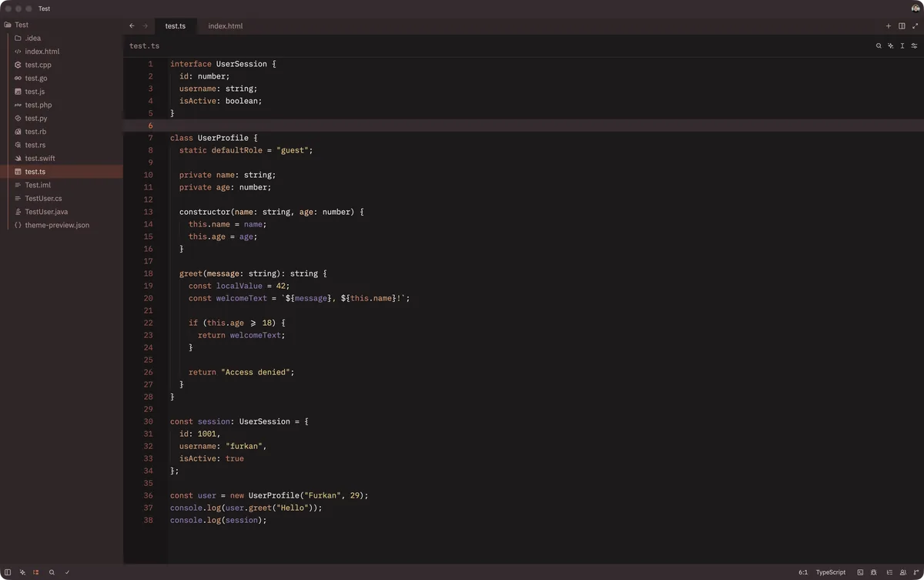Image resolution: width=924 pixels, height=580 pixels.
Task: Click the user avatar in the title bar
Action: (916, 8)
